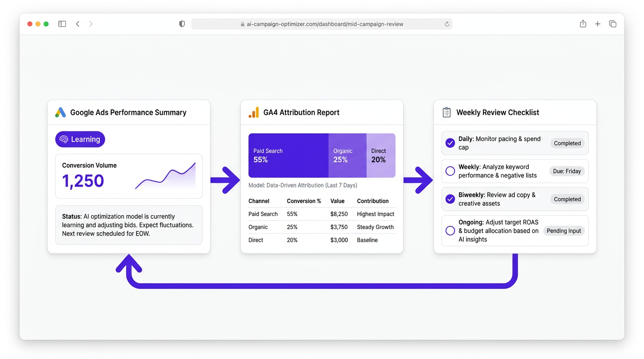Click the Contribution column header

tap(373, 201)
